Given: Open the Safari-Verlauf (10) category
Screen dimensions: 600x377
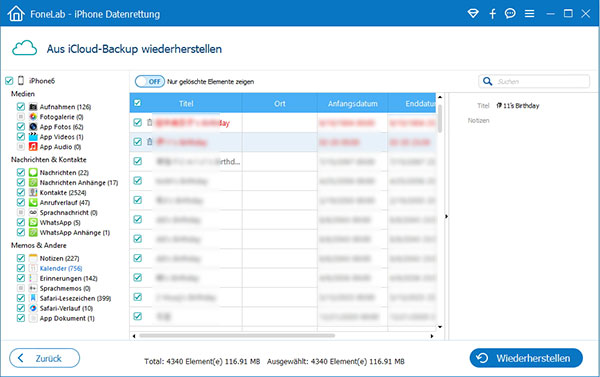Looking at the screenshot, I should click(x=66, y=308).
